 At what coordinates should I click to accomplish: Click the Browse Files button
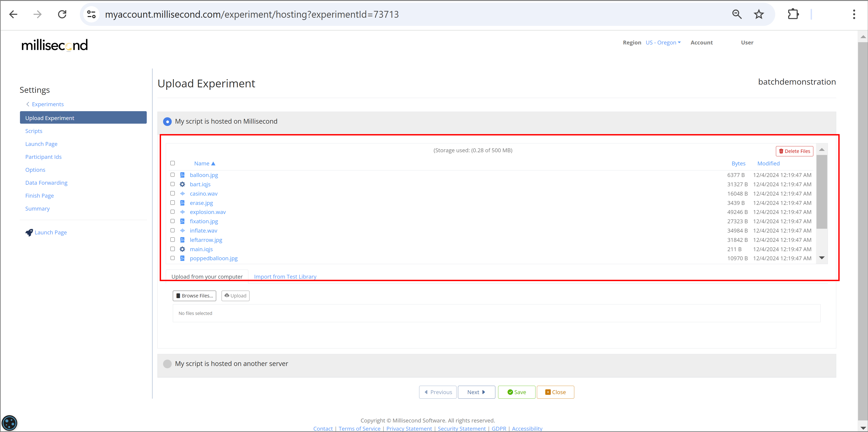coord(194,296)
